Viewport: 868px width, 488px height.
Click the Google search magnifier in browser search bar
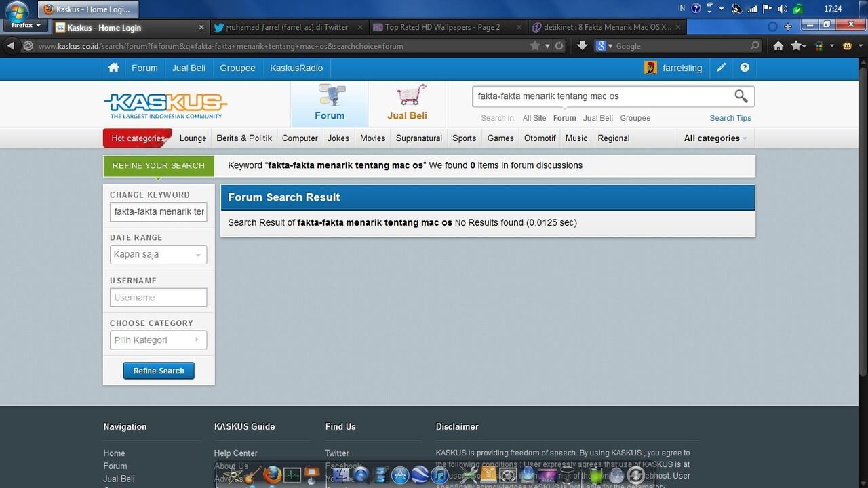pos(755,46)
